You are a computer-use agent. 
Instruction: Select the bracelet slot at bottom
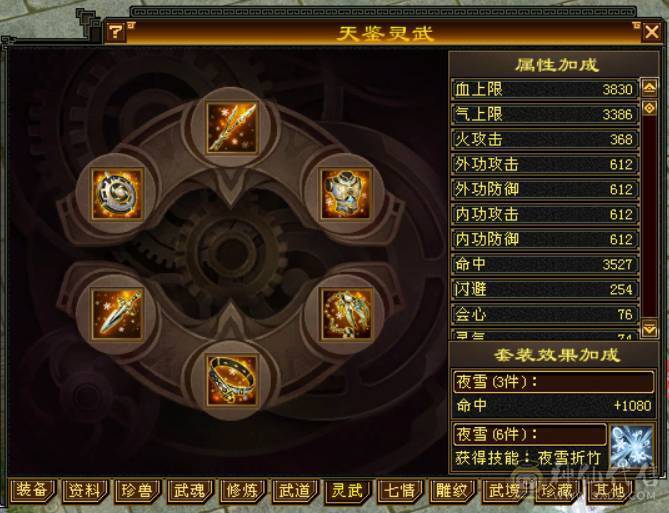point(232,381)
